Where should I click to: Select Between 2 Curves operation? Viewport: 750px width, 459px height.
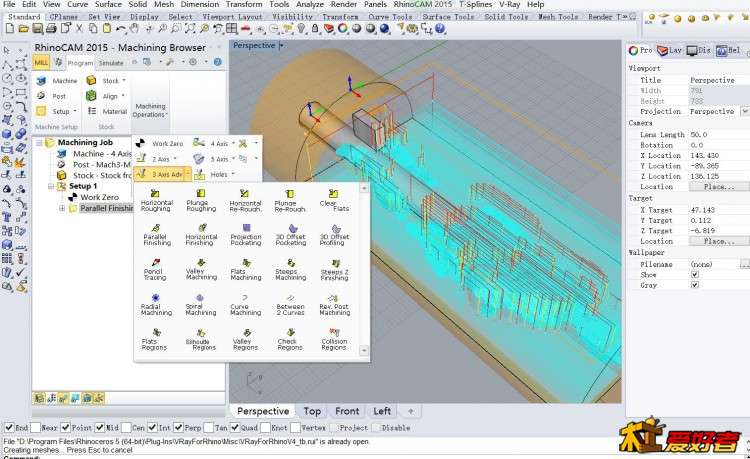[290, 305]
